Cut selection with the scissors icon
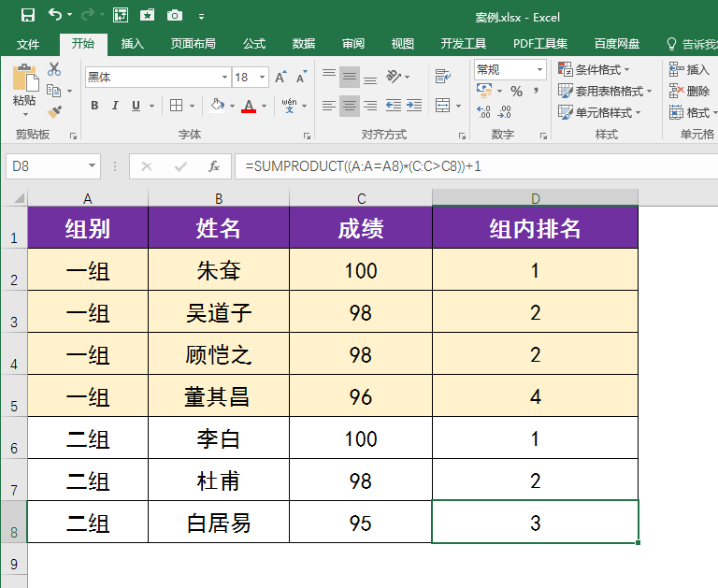718x588 pixels. (54, 69)
